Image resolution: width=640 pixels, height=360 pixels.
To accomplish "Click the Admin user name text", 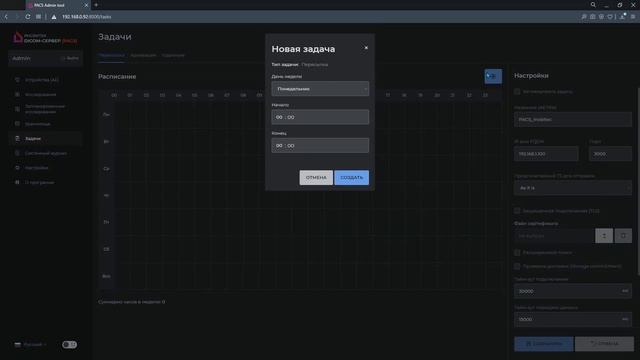I will (x=21, y=58).
